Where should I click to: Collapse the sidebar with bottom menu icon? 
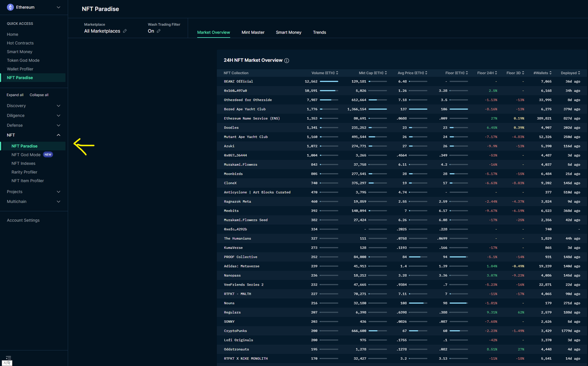pos(8,358)
